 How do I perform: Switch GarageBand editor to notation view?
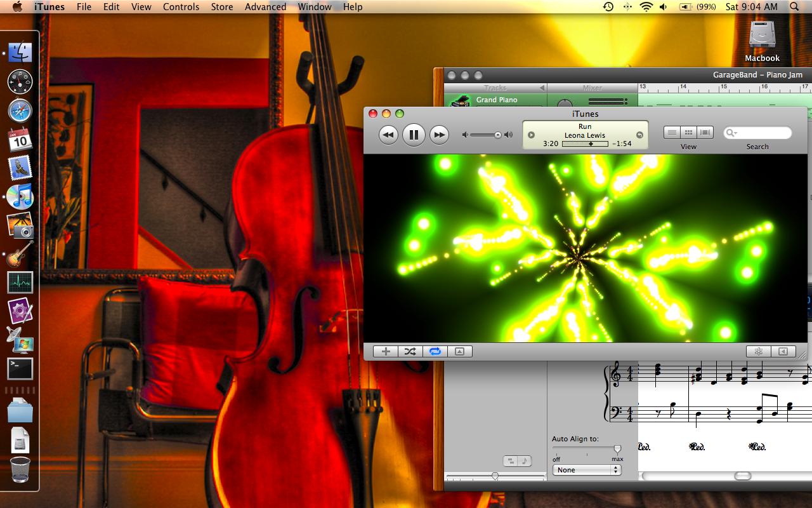(526, 462)
